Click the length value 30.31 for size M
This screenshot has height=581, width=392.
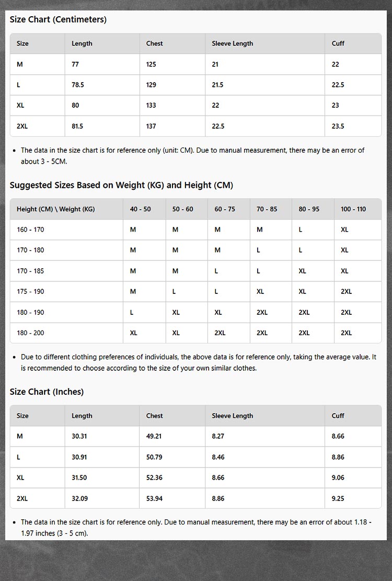click(79, 436)
